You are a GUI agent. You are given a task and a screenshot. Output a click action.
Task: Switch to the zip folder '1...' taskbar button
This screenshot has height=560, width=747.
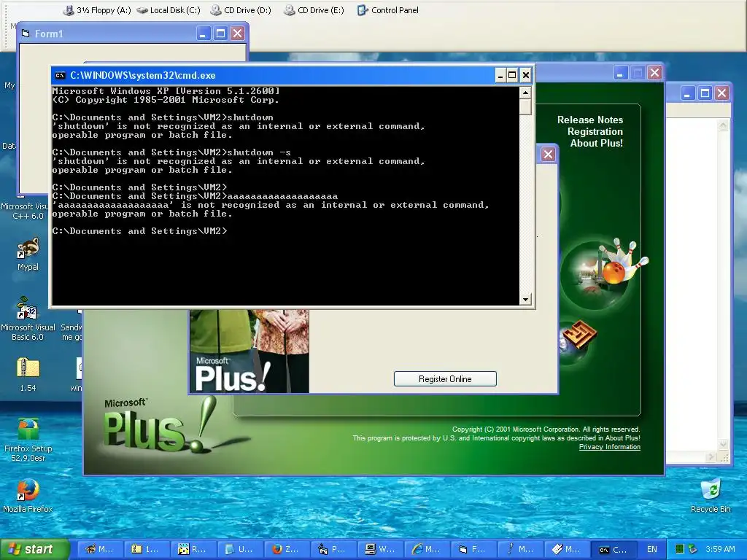(x=145, y=549)
